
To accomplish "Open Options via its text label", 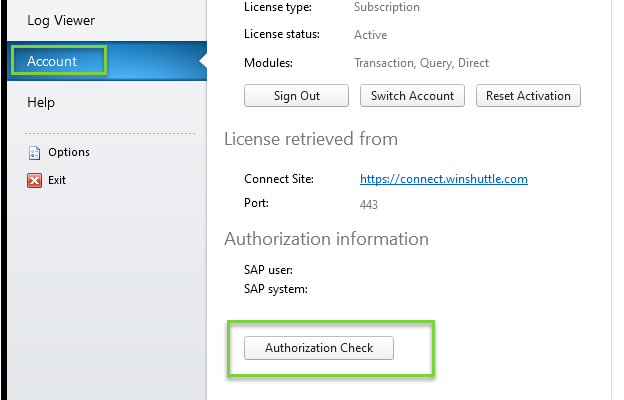I will click(x=69, y=153).
